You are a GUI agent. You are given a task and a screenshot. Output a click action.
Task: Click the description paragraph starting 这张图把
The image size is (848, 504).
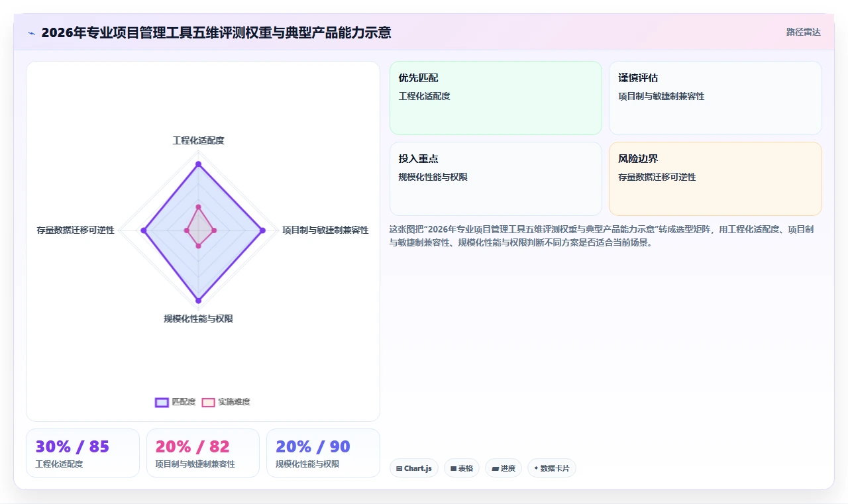pyautogui.click(x=602, y=236)
